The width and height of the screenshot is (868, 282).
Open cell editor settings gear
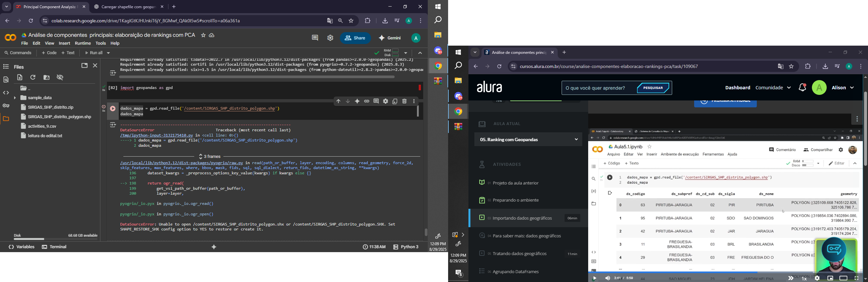[x=385, y=101]
